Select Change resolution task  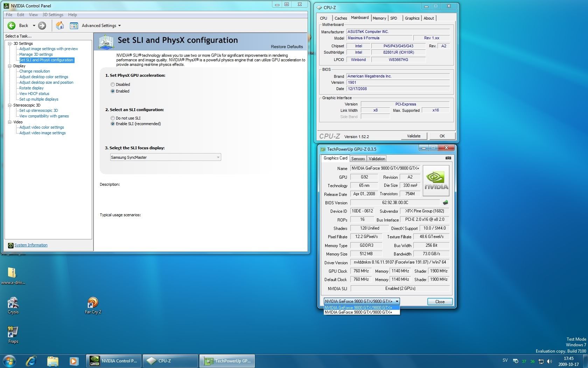coord(35,71)
